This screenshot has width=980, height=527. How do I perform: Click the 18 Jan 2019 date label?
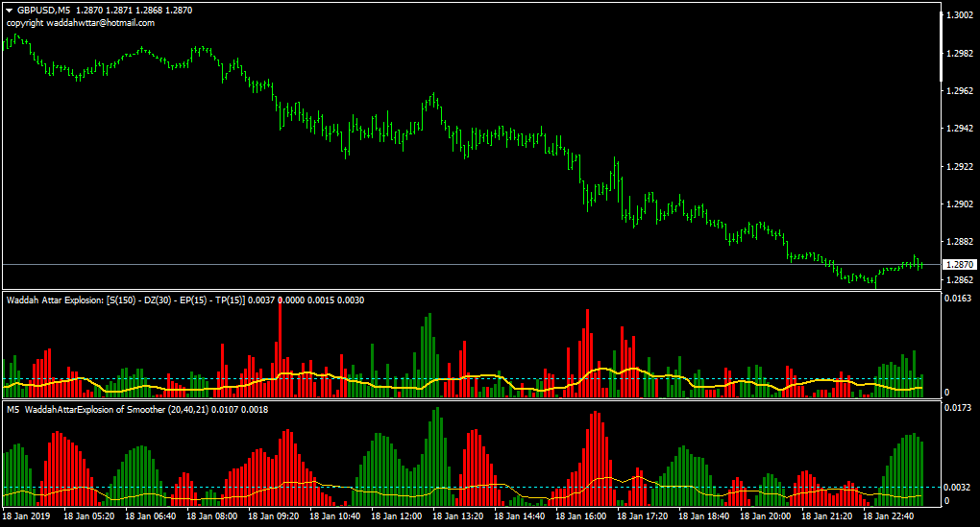click(26, 516)
